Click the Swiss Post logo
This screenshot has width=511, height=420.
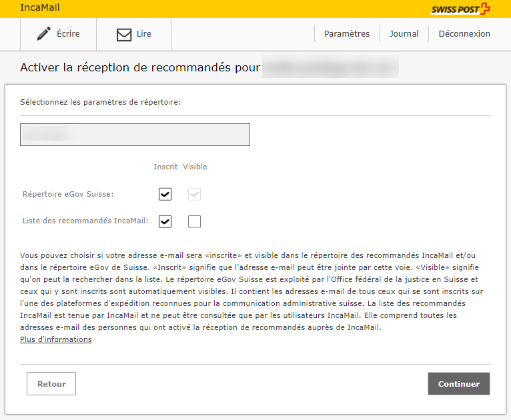pos(460,9)
